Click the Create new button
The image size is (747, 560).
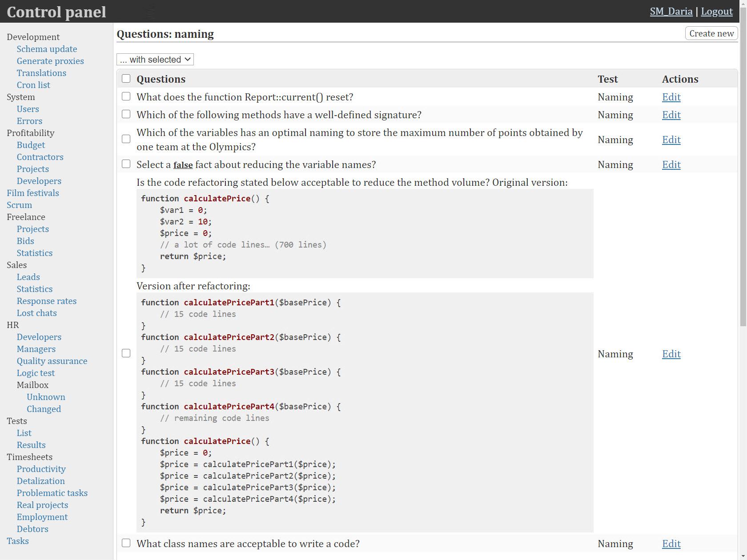(711, 33)
